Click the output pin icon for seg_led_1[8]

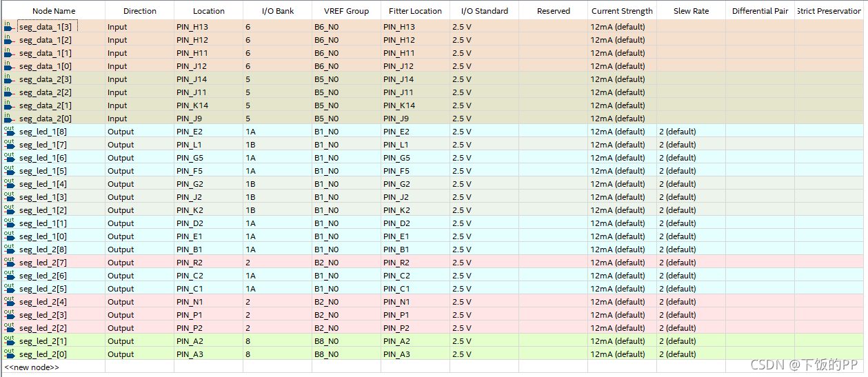click(9, 131)
